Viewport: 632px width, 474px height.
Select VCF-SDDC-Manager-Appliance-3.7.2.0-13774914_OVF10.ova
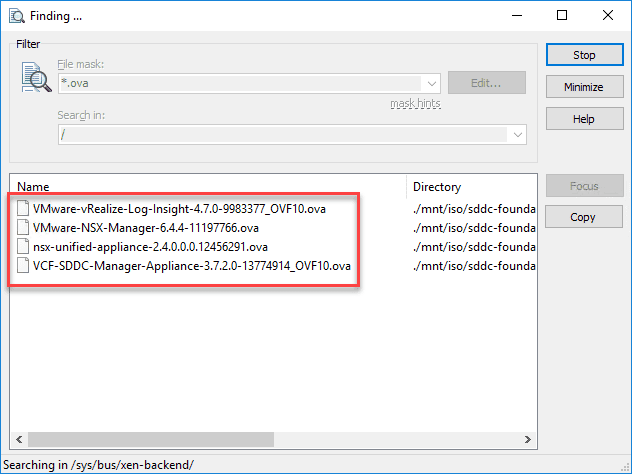click(192, 266)
